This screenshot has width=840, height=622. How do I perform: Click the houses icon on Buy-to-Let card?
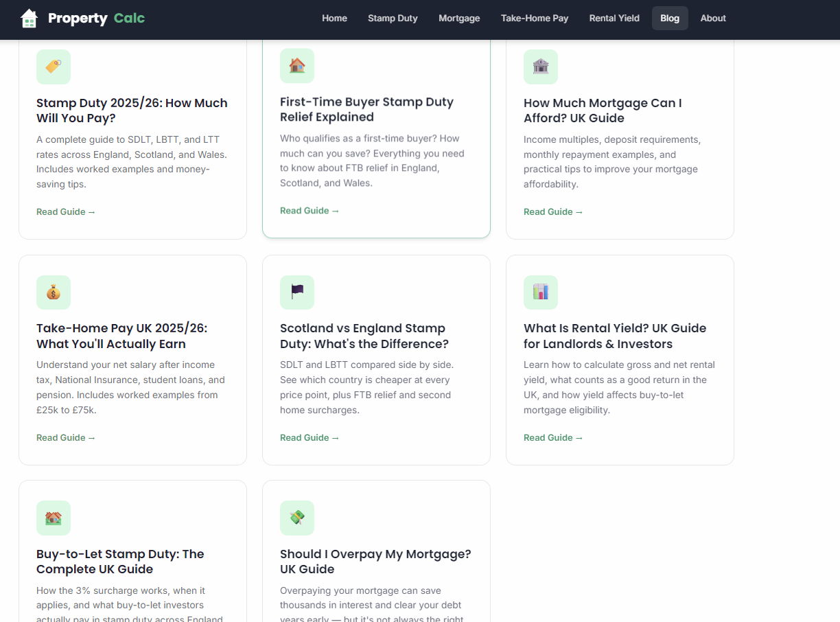click(x=54, y=518)
